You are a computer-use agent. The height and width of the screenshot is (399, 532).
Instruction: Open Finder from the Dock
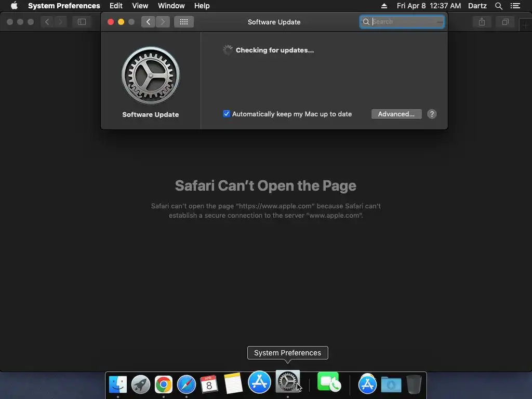(118, 384)
